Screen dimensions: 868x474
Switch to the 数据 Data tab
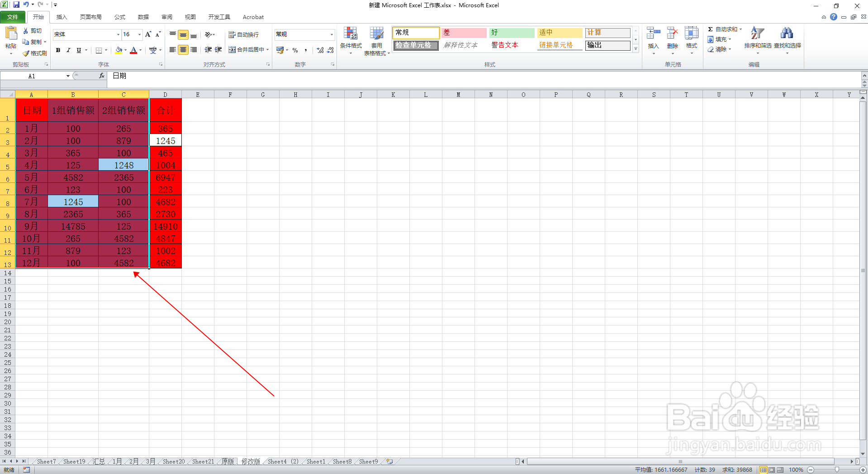(x=143, y=17)
